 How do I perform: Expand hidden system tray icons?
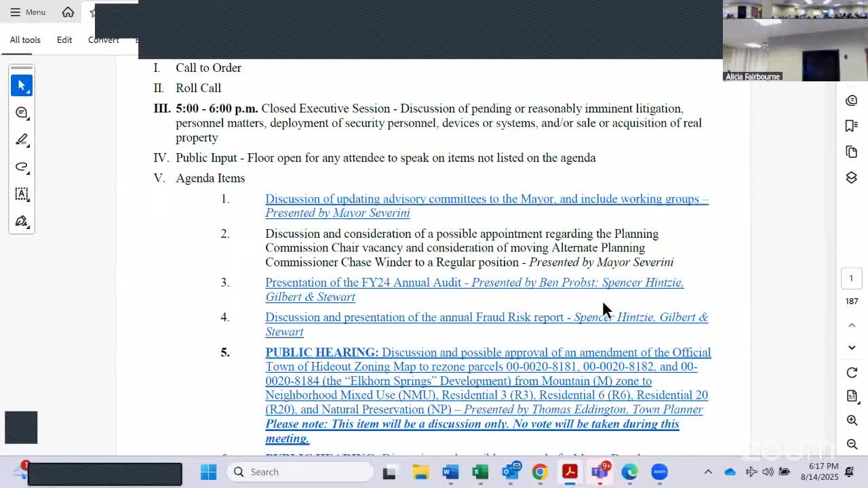pyautogui.click(x=708, y=472)
